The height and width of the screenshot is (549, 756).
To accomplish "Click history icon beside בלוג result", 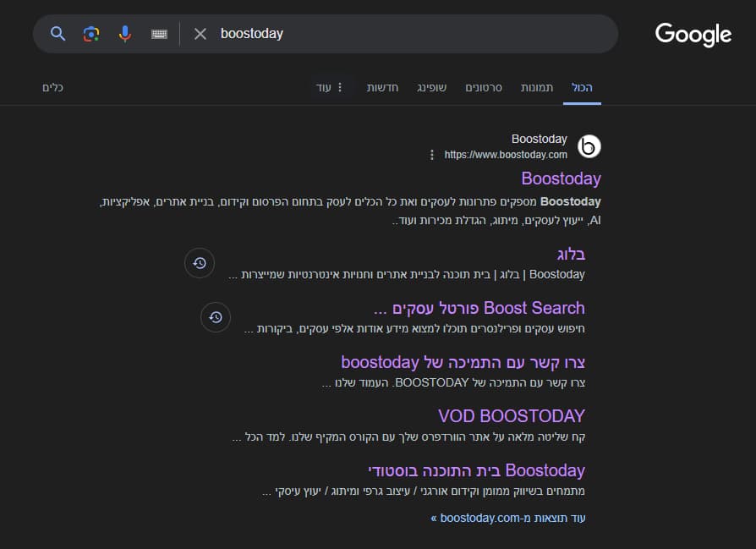I will tap(200, 263).
